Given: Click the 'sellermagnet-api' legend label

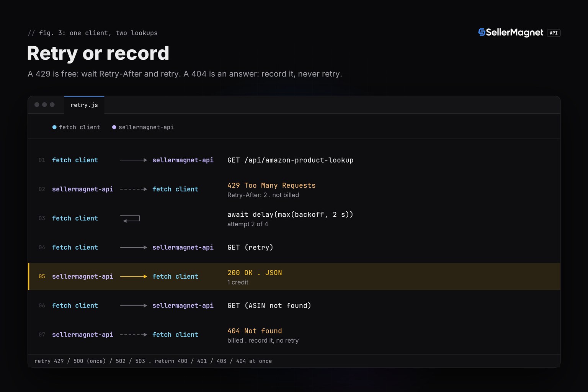Looking at the screenshot, I should [146, 127].
